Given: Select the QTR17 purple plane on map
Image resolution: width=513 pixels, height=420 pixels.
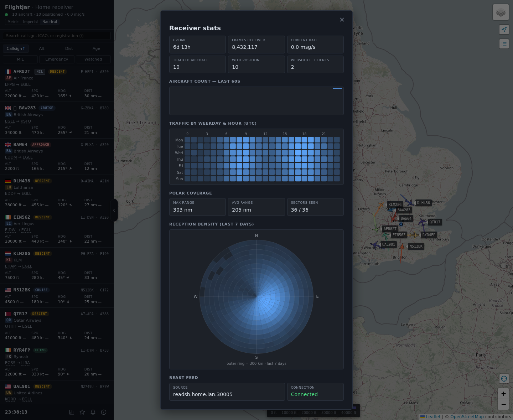Looking at the screenshot, I should coord(423,222).
